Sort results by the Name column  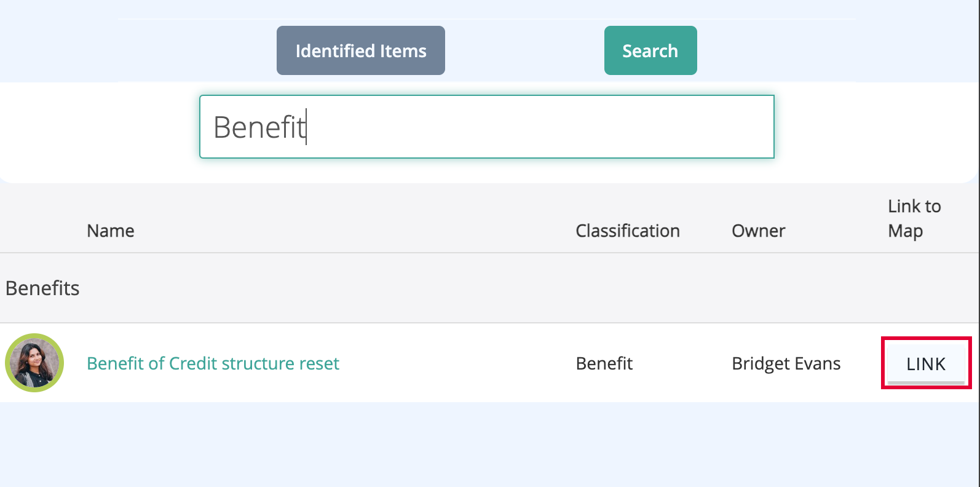110,231
